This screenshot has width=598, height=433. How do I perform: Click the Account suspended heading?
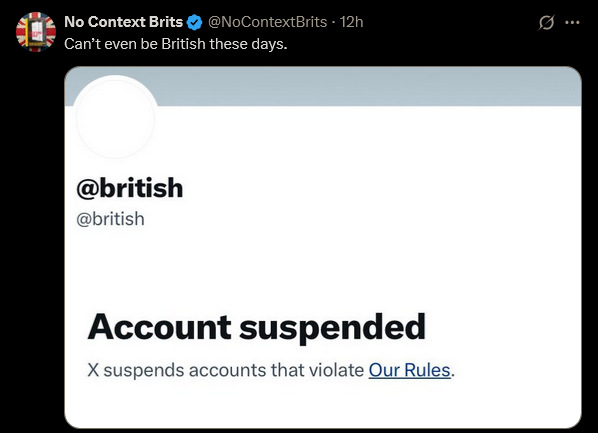pyautogui.click(x=257, y=327)
